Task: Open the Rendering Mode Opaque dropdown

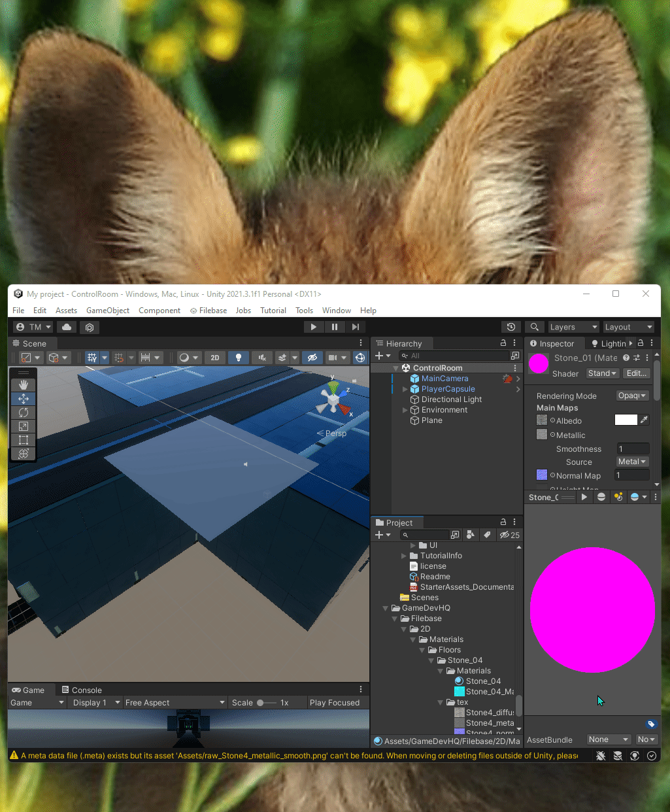Action: pyautogui.click(x=631, y=395)
